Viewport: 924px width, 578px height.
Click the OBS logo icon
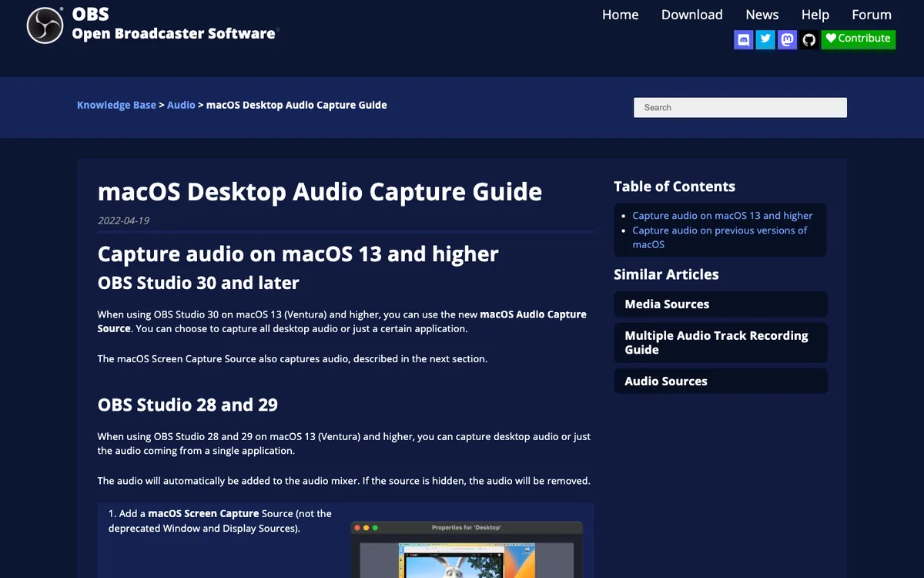[x=45, y=25]
